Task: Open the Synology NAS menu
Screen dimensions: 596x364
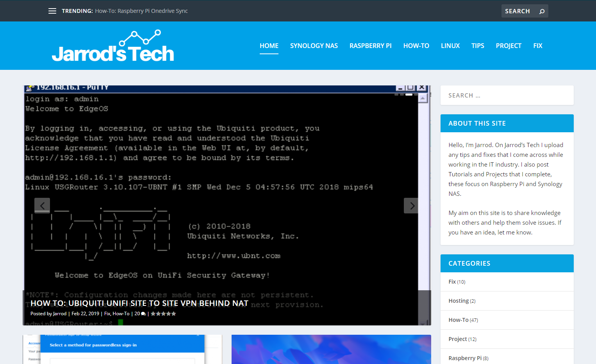Action: click(x=314, y=46)
